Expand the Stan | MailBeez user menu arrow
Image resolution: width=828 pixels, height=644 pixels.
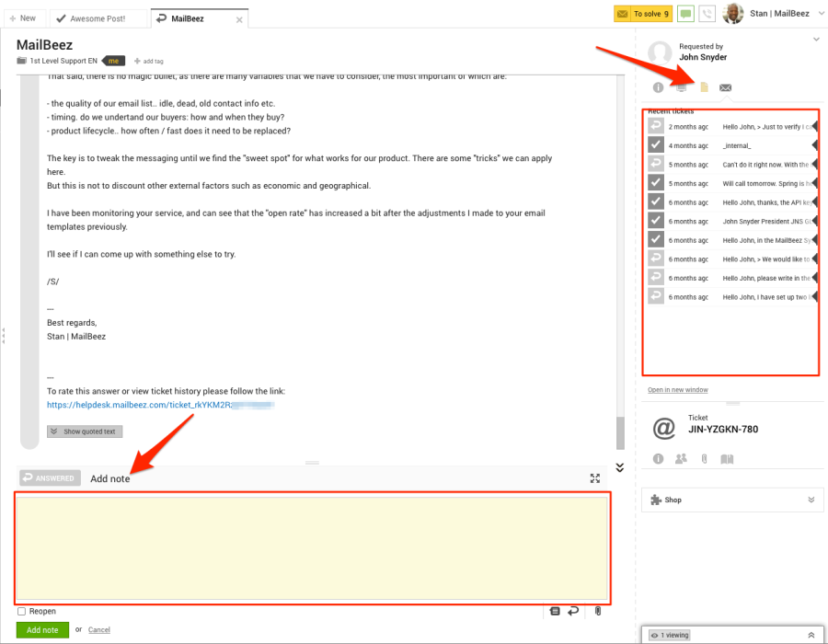point(822,14)
